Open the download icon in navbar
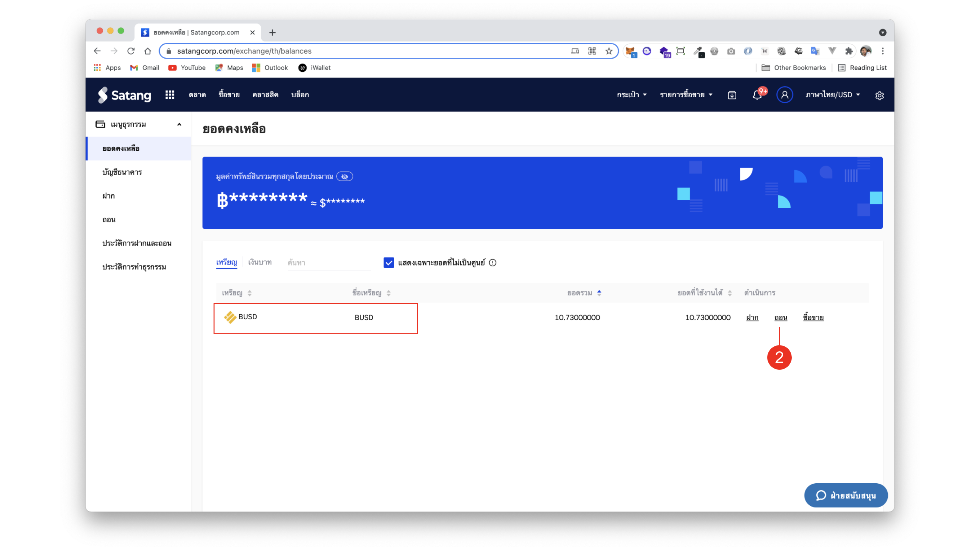The width and height of the screenshot is (980, 550). pos(732,95)
